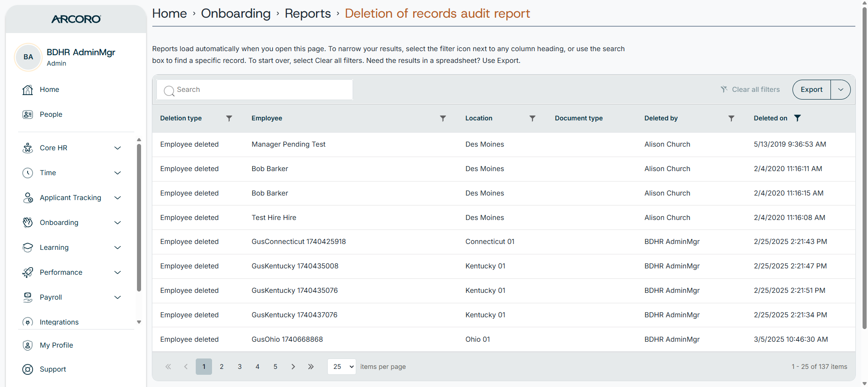Open the items per page dropdown
The width and height of the screenshot is (868, 387).
point(342,367)
